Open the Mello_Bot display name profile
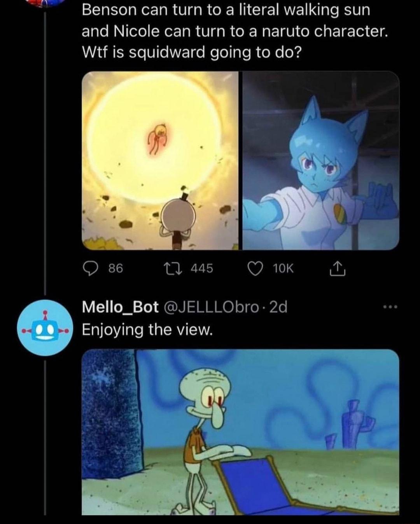The width and height of the screenshot is (420, 524). pyautogui.click(x=120, y=308)
